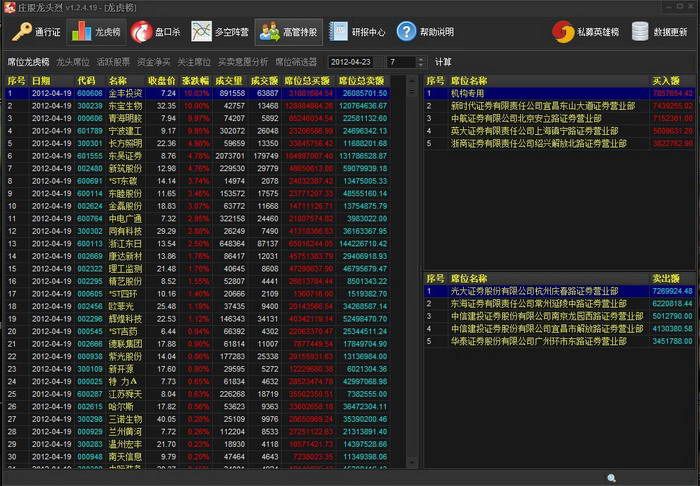The width and height of the screenshot is (700, 486).
Task: Open the 研报中心 notebook icon
Action: point(338,32)
